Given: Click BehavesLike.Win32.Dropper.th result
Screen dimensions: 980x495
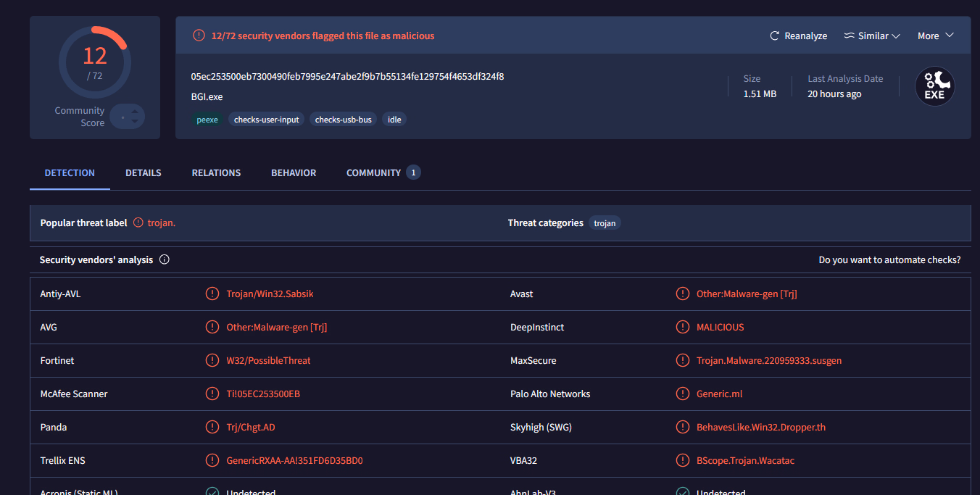Looking at the screenshot, I should click(761, 427).
